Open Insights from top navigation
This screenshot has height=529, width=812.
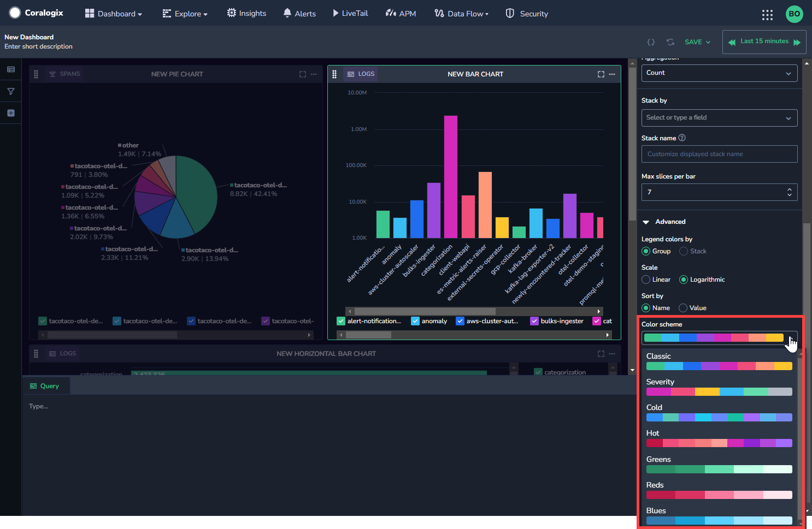pyautogui.click(x=246, y=13)
